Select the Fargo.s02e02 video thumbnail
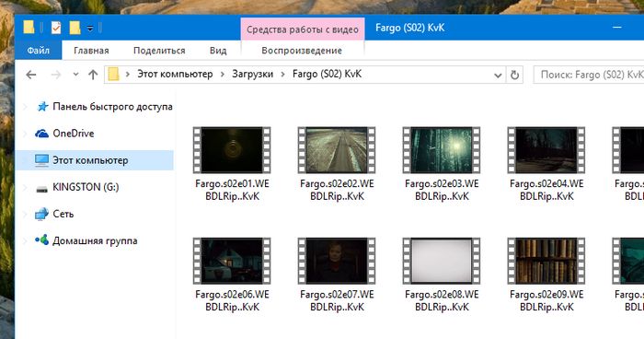 coord(337,150)
